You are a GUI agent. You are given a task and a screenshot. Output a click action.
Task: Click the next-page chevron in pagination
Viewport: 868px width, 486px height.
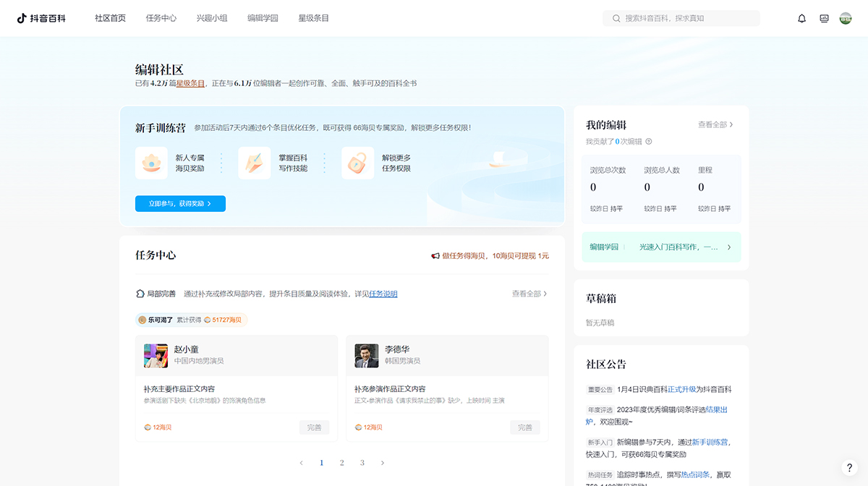click(382, 463)
